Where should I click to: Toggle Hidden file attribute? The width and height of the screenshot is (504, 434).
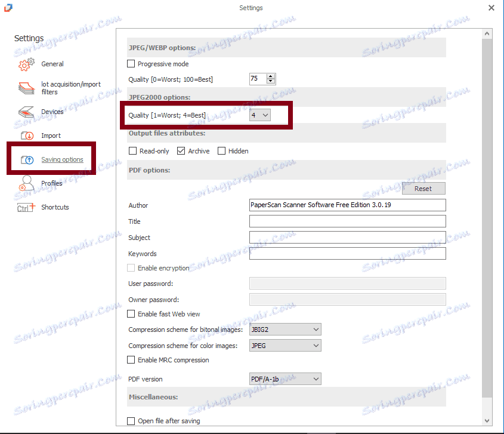(221, 150)
